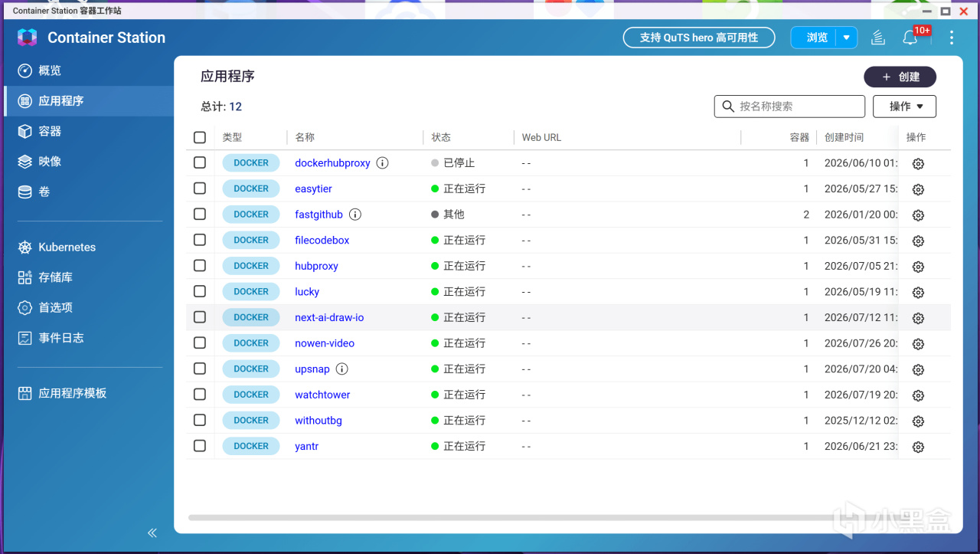Tick the easytier row checkbox
The image size is (980, 554).
[x=200, y=188]
